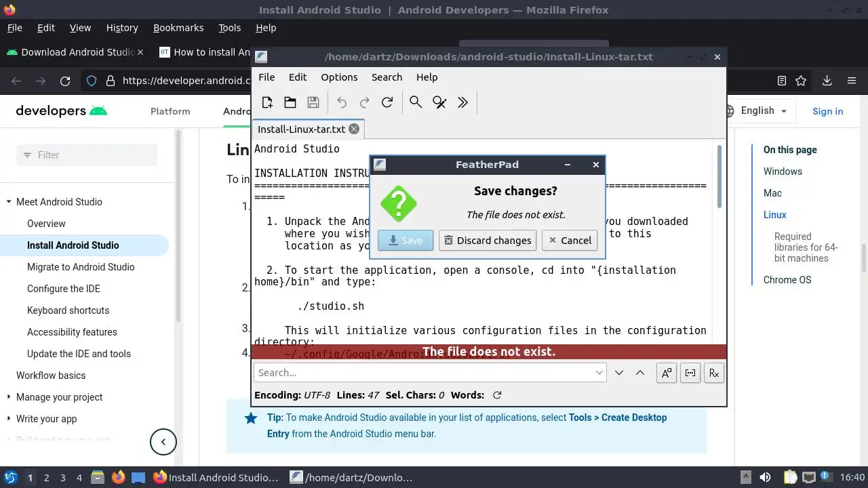Select Configure the IDE in sidebar

click(x=64, y=289)
